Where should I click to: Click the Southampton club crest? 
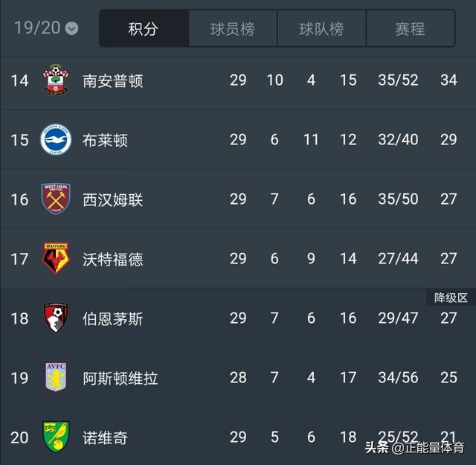(56, 80)
